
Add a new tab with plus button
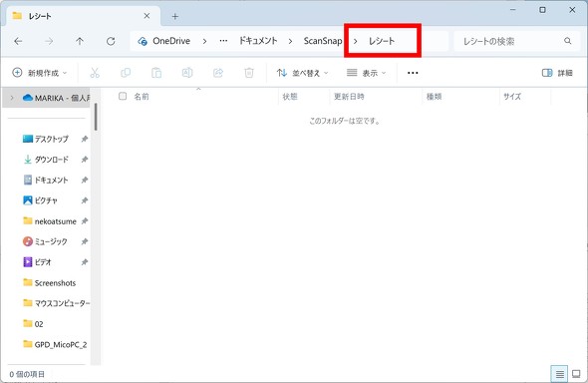174,17
